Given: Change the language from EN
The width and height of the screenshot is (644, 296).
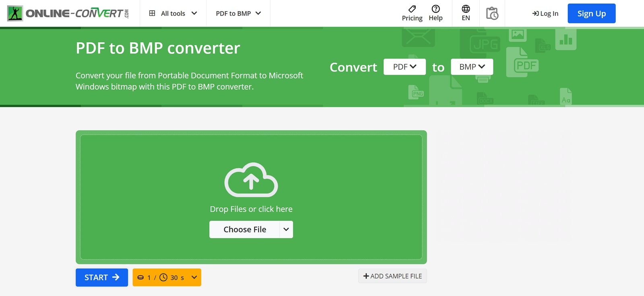Looking at the screenshot, I should (x=466, y=13).
